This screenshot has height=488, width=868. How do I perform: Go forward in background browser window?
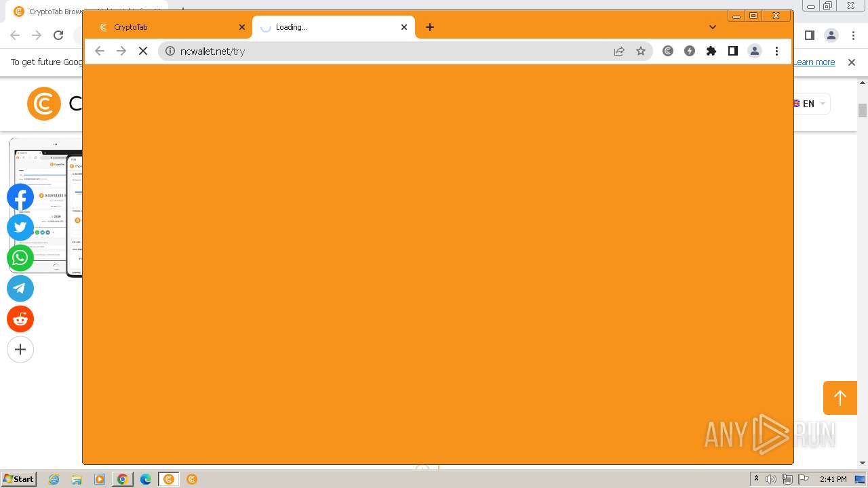[x=37, y=35]
